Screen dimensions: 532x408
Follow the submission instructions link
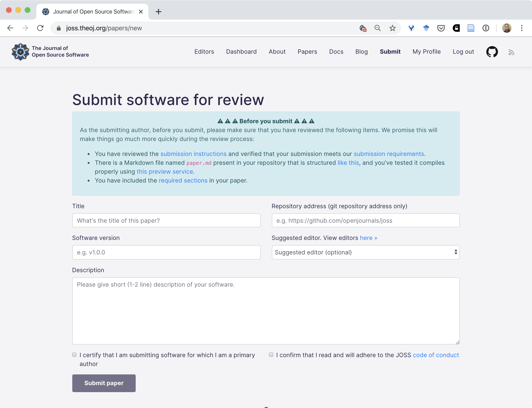pos(193,154)
